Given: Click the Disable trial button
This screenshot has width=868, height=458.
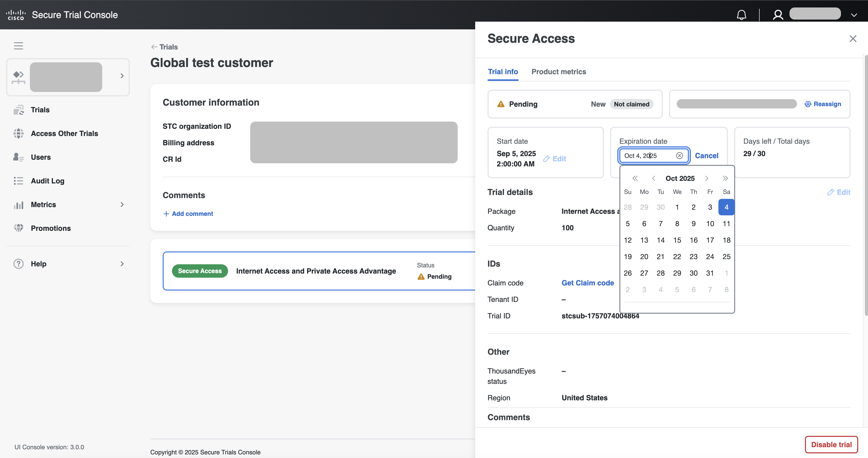Looking at the screenshot, I should point(831,445).
